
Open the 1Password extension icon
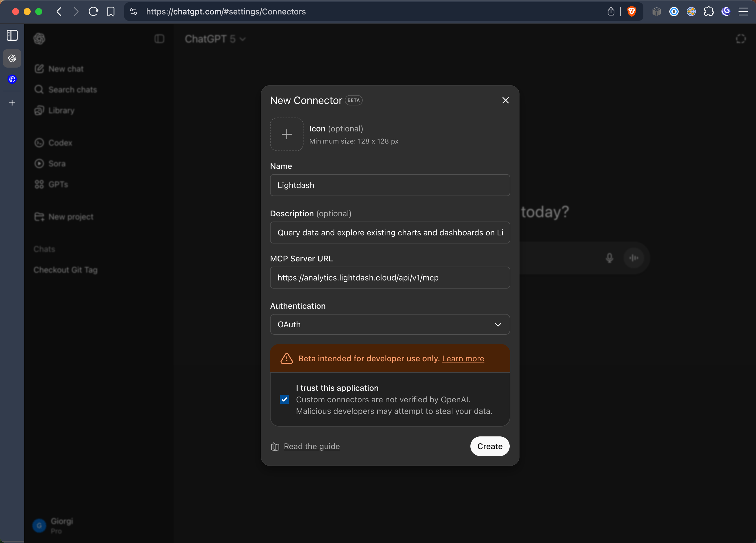[x=674, y=12]
